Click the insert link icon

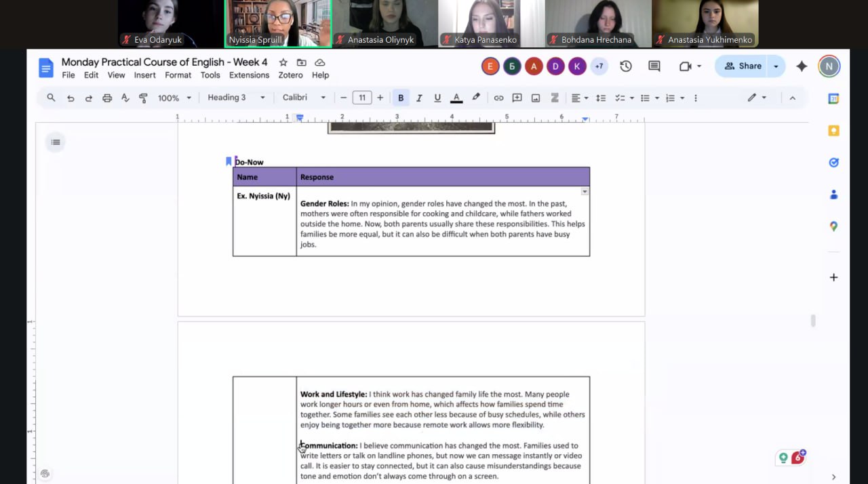(x=498, y=98)
